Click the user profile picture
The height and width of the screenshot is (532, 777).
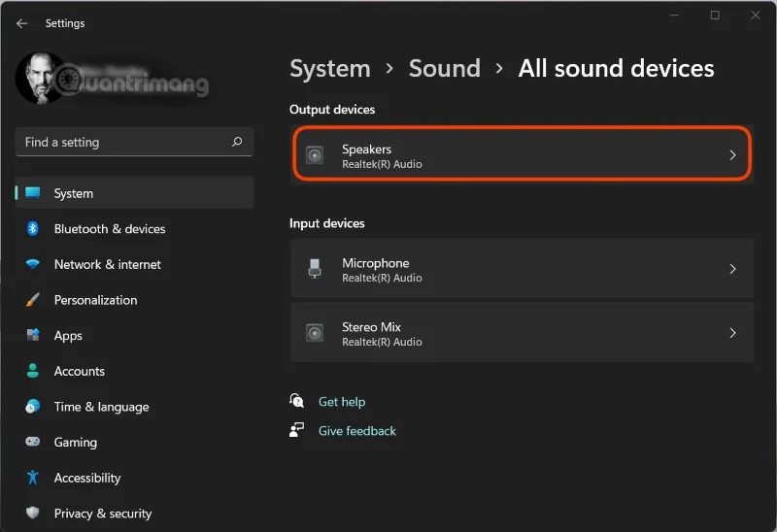41,79
